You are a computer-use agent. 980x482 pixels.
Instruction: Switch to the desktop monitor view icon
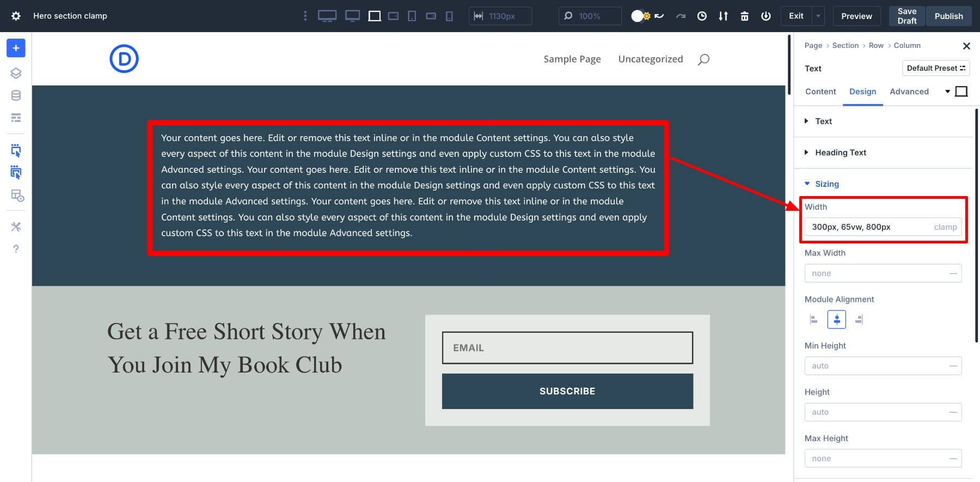pos(353,16)
